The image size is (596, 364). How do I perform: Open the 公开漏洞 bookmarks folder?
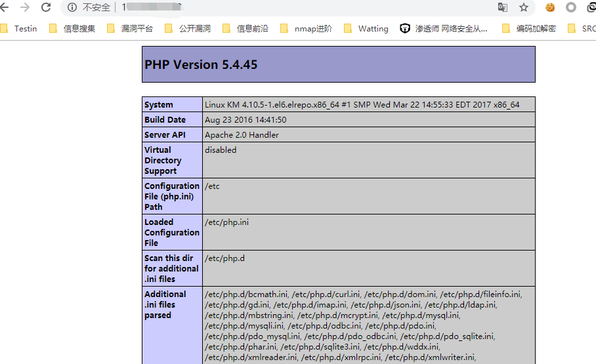[x=188, y=29]
